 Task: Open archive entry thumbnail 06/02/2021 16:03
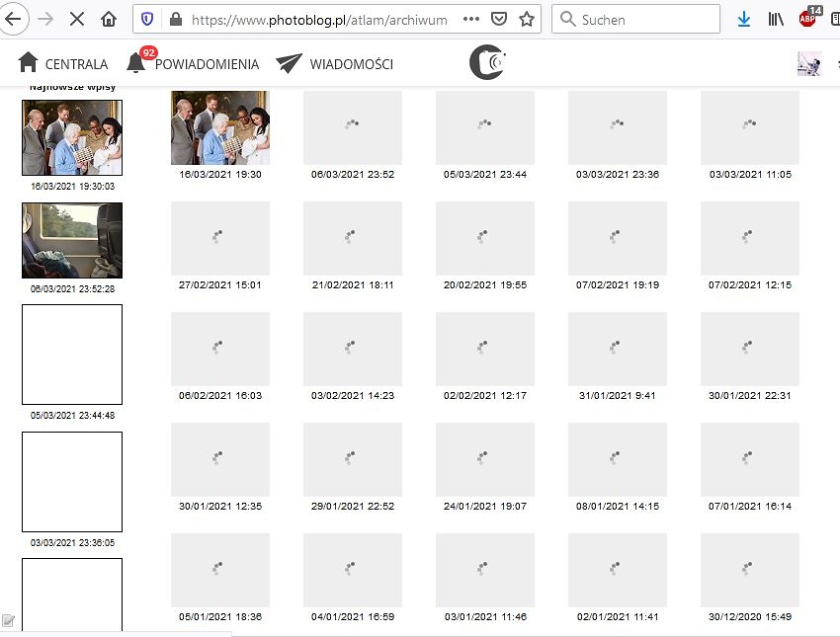tap(220, 349)
